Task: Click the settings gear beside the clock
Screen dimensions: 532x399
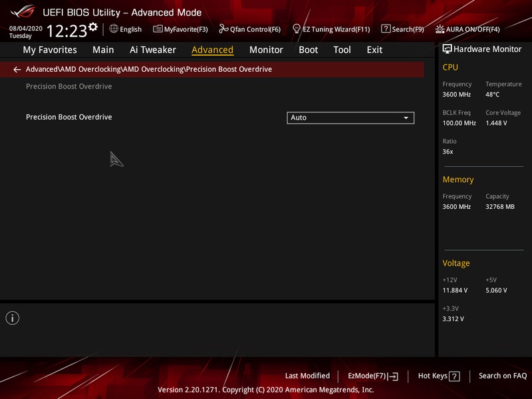Action: coord(93,27)
